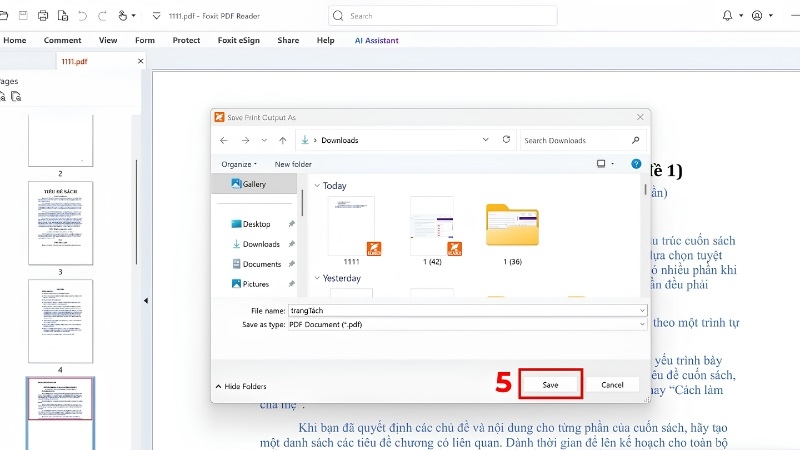Screen dimensions: 800x450
Task: Go up one folder level arrow
Action: 283,140
